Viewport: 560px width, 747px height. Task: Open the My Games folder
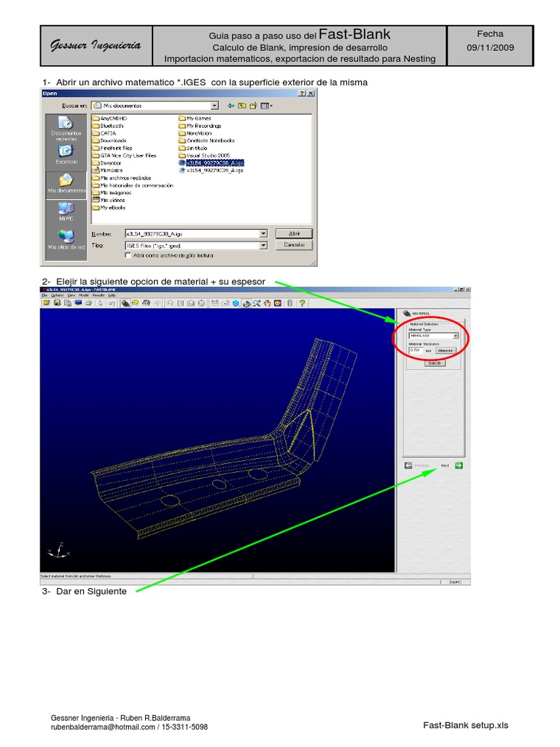[x=195, y=118]
